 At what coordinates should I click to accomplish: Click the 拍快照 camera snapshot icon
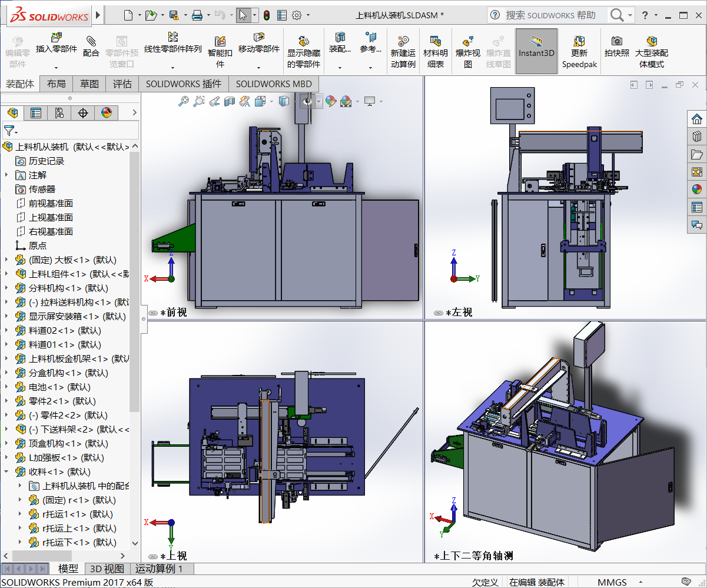616,41
